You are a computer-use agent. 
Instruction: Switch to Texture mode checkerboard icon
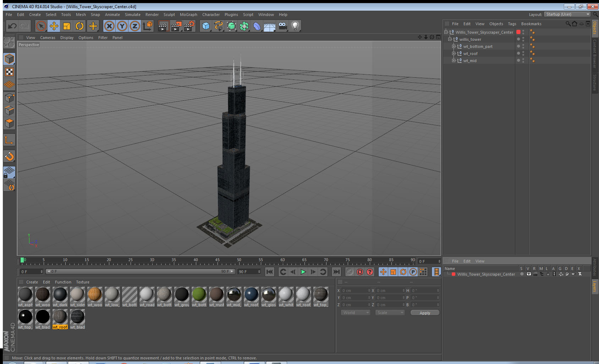point(9,72)
